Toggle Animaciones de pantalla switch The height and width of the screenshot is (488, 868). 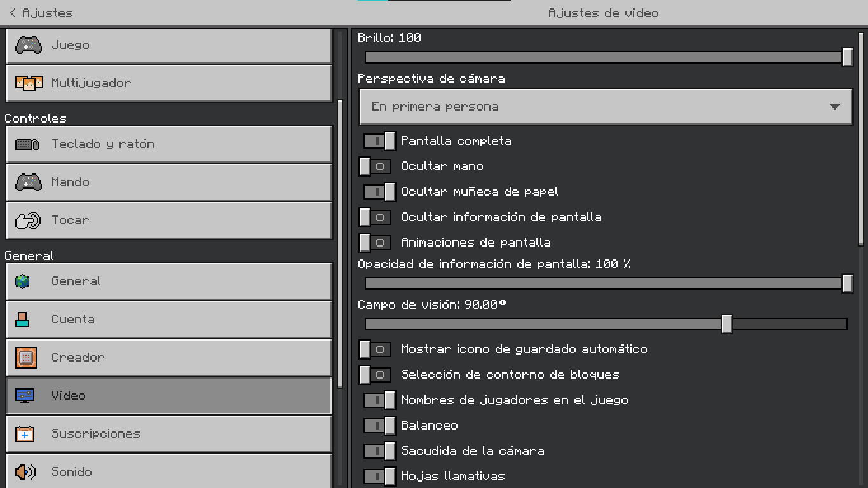pyautogui.click(x=375, y=243)
